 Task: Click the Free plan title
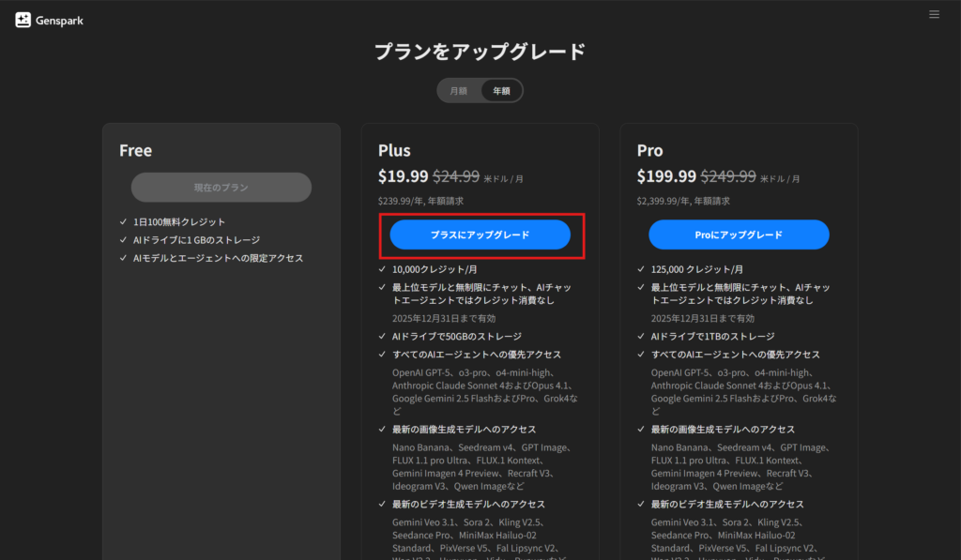pos(135,151)
